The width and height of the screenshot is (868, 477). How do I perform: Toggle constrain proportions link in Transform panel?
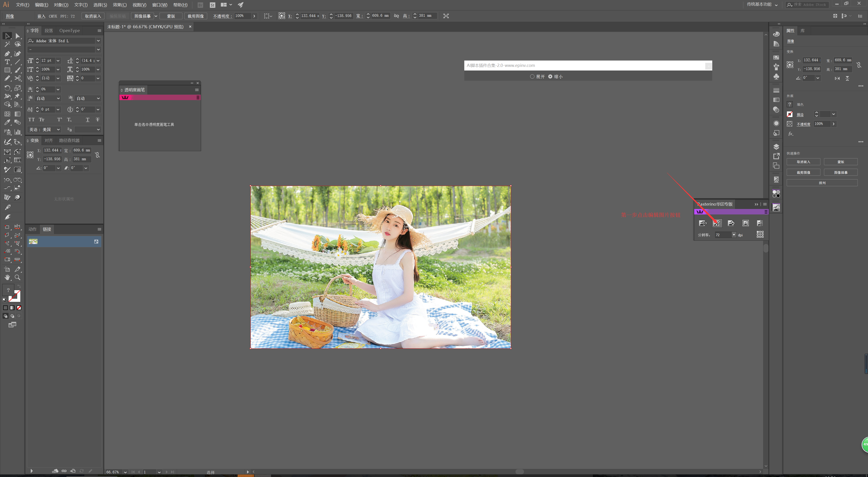click(97, 155)
